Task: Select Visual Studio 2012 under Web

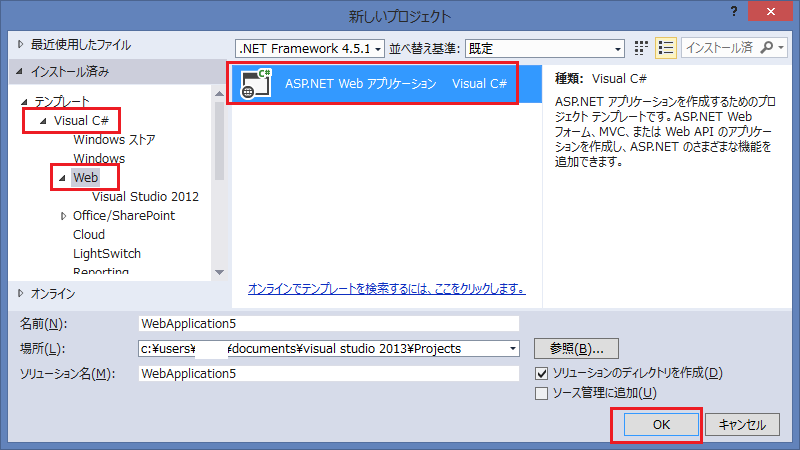Action: click(145, 196)
